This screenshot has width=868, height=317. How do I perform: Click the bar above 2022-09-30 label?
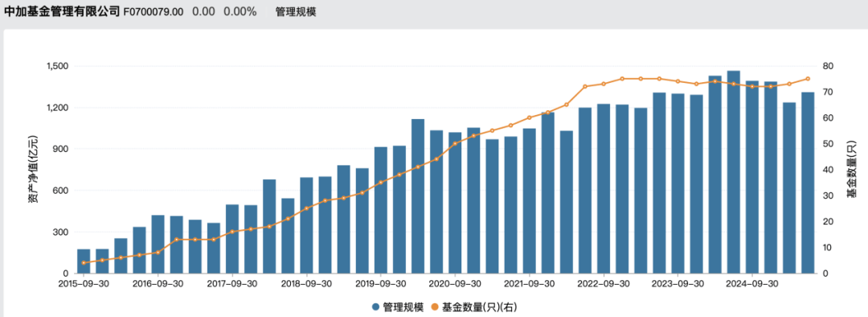604,188
